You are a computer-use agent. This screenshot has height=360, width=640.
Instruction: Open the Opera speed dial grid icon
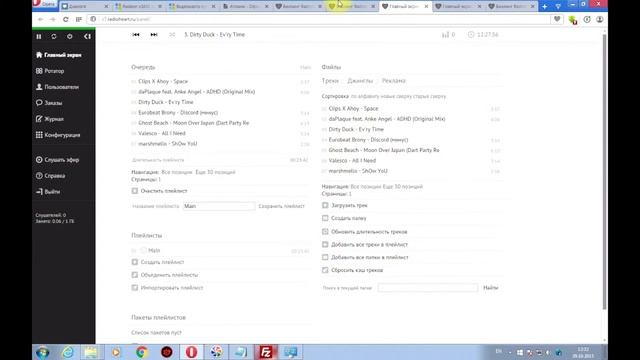[78, 19]
